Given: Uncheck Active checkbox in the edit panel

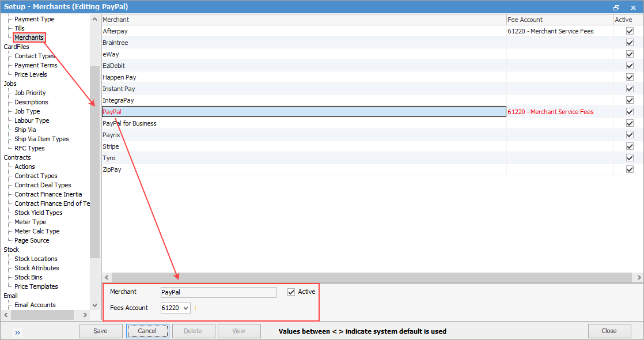Looking at the screenshot, I should [x=291, y=292].
